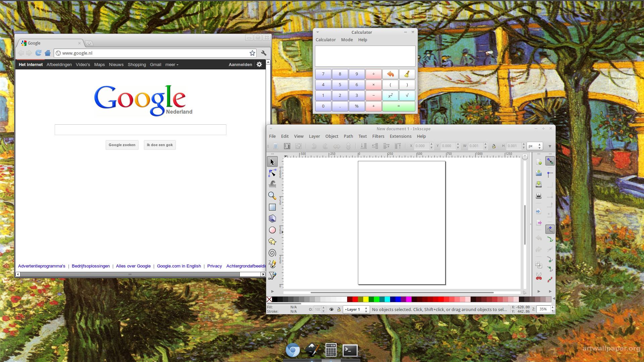Click the calculator clear broom button
Image resolution: width=644 pixels, height=362 pixels.
[x=407, y=74]
